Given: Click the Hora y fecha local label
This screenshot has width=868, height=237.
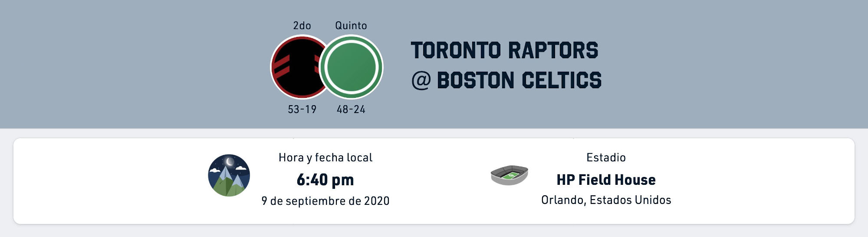Looking at the screenshot, I should coord(325,157).
